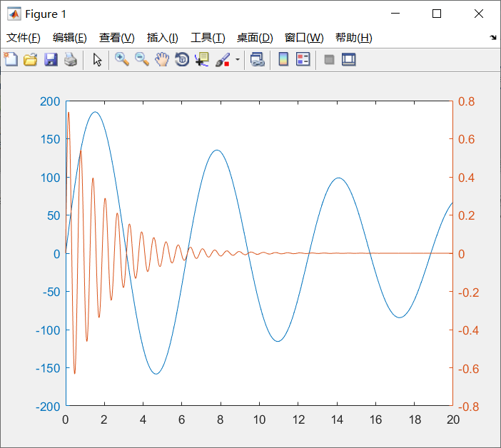501x448 pixels.
Task: Save the figure using the floppy icon
Action: [51, 59]
